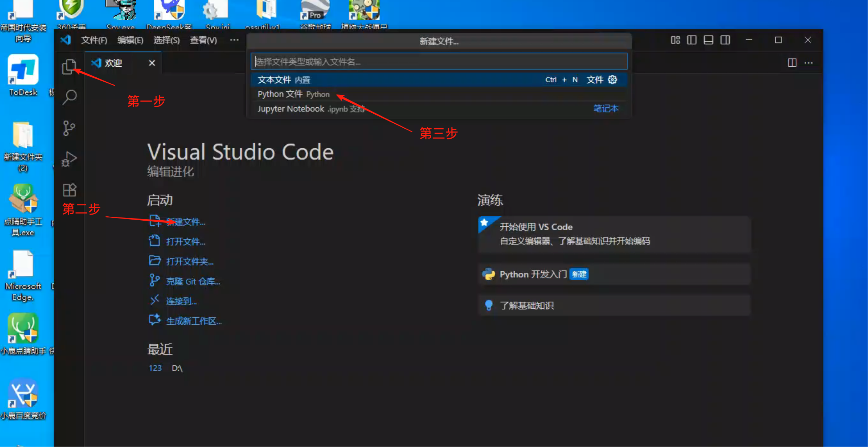This screenshot has height=447, width=868.
Task: Open the Customize Layout icon
Action: pos(675,40)
